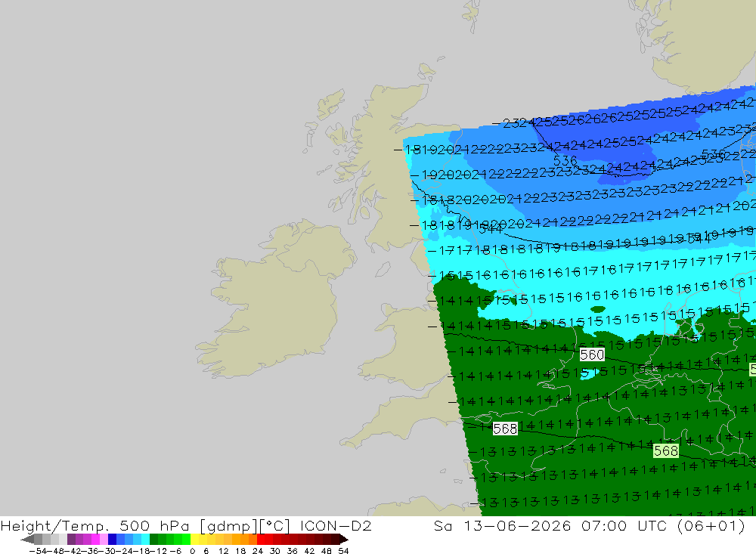Select the dark purple legend swatch
The image size is (756, 554).
coord(71,539)
